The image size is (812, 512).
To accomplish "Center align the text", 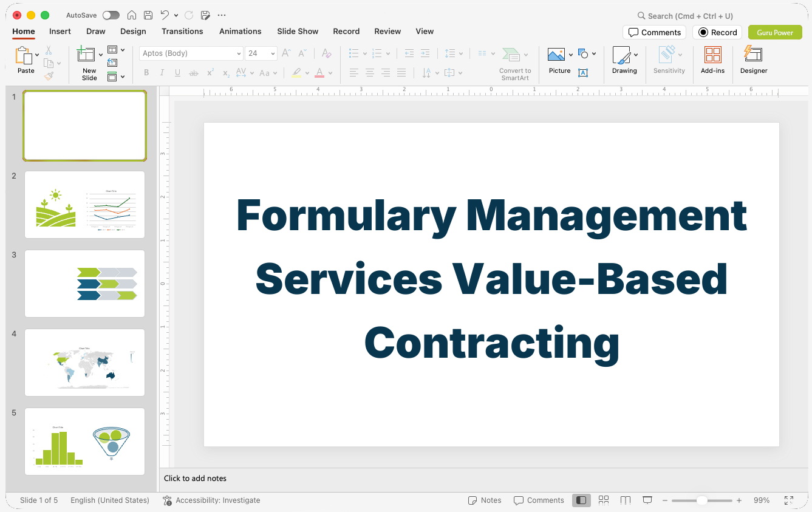I will click(x=370, y=73).
